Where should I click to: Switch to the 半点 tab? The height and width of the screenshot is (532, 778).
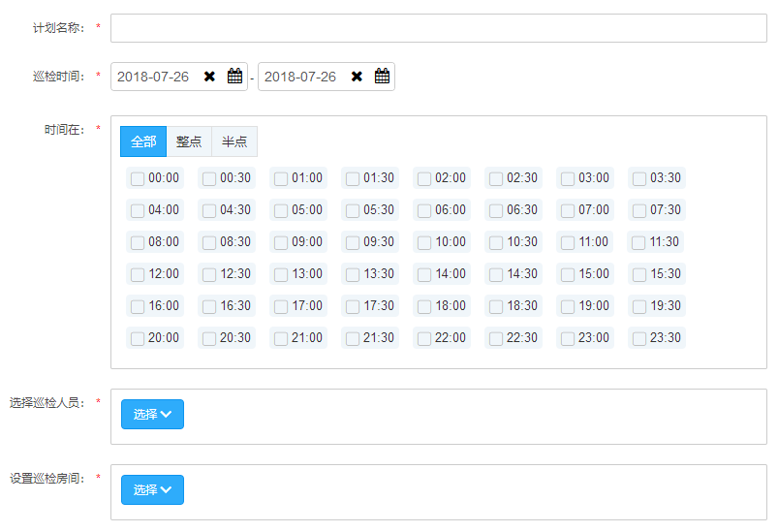click(234, 141)
